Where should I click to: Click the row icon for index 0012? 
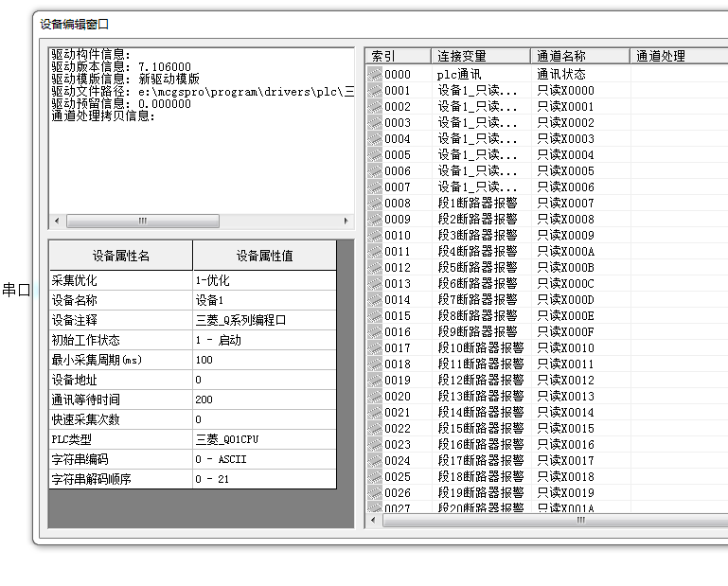pos(375,267)
